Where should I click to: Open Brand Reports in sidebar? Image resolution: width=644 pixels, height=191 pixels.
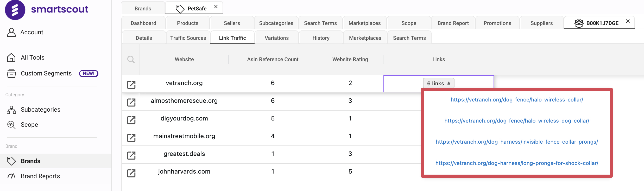40,176
